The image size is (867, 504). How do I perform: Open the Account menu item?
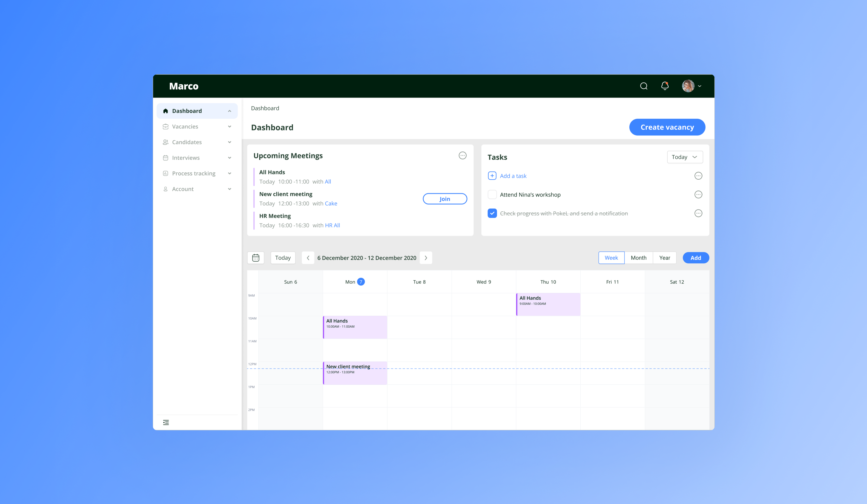(197, 189)
